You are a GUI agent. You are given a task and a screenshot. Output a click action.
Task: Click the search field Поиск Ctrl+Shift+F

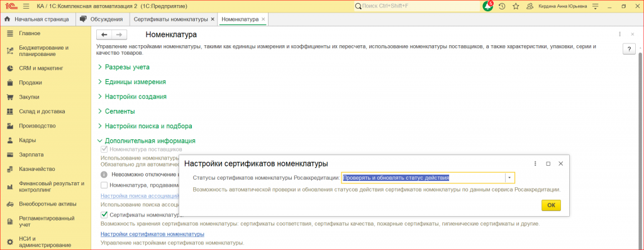click(x=416, y=6)
